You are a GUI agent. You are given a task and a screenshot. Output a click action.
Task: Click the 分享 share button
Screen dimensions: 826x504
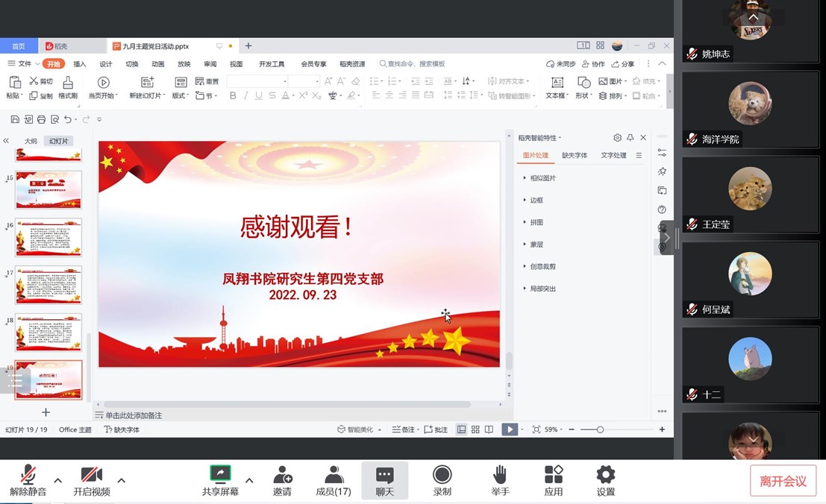tap(622, 64)
